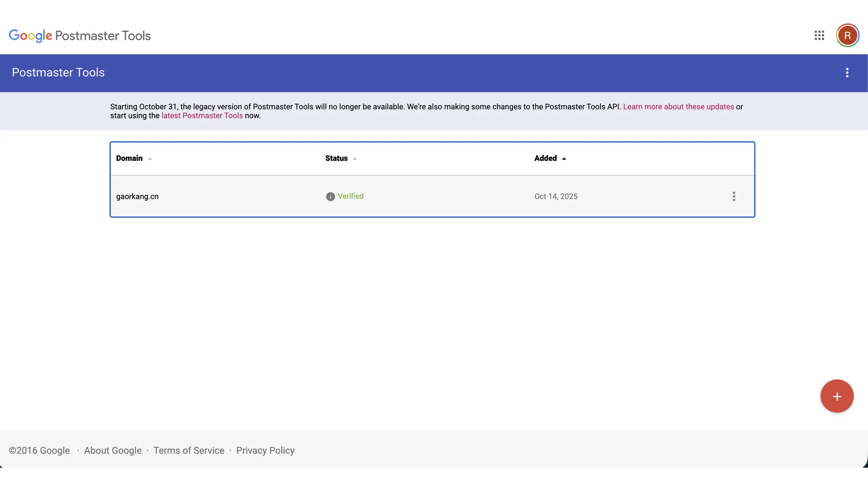Open the blue header three-dot menu
This screenshot has width=868, height=488.
847,73
